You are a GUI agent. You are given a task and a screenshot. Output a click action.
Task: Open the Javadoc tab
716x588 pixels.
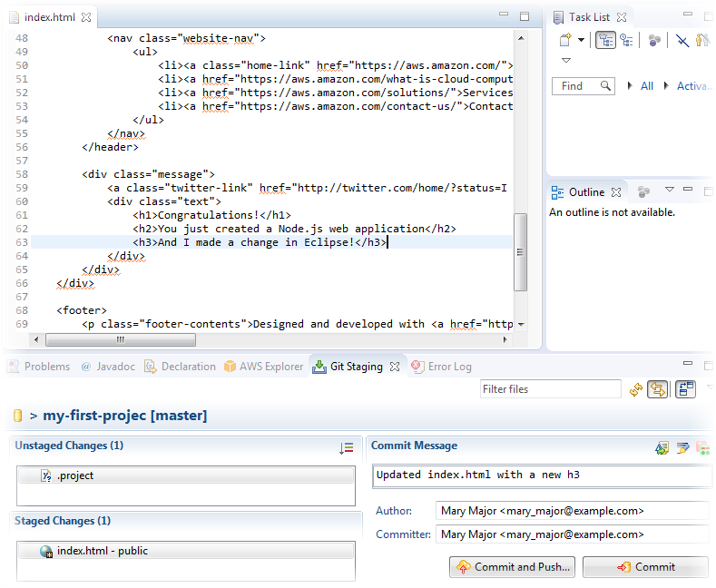point(108,367)
